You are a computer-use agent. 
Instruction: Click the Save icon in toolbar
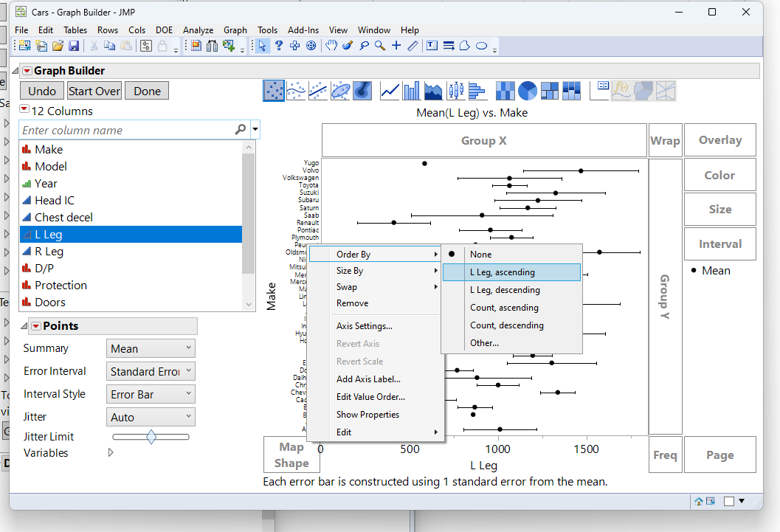[x=74, y=46]
